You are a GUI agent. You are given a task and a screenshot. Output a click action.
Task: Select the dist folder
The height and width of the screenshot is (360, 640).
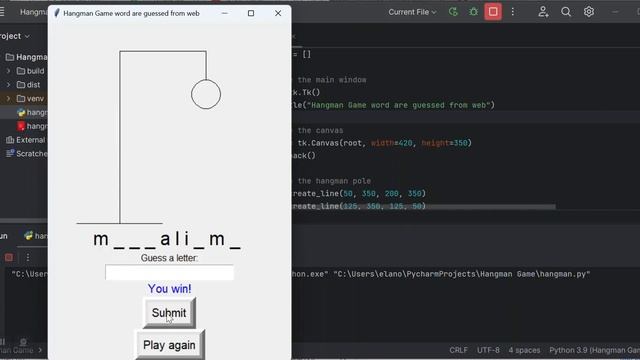coord(29,85)
